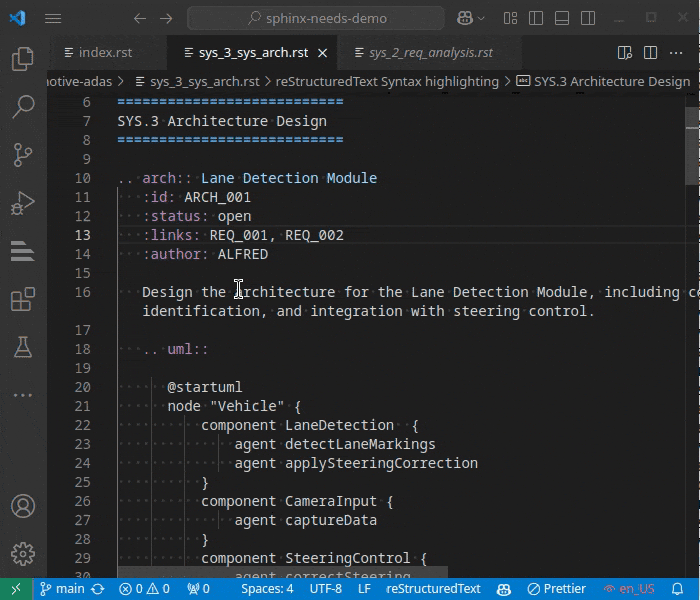Click the otive-adas folder breadcrumb
Image resolution: width=700 pixels, height=600 pixels.
79,82
